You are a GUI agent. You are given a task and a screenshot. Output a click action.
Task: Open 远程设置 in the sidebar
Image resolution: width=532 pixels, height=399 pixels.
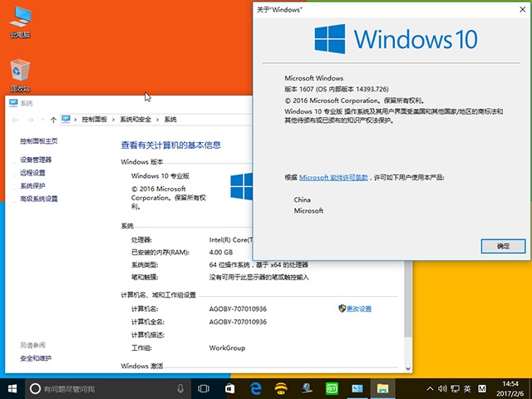[x=32, y=173]
